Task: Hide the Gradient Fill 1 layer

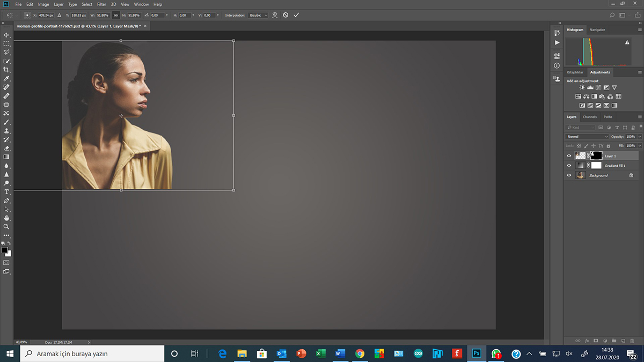Action: point(569,166)
